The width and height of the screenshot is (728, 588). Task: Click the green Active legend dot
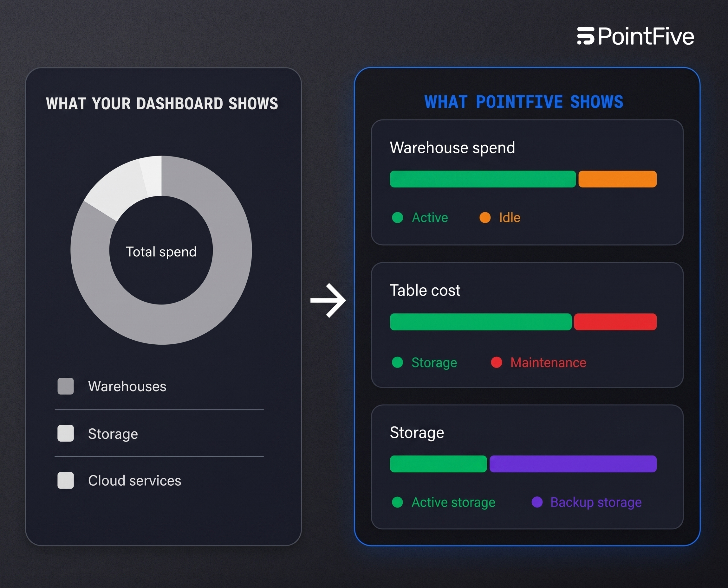pyautogui.click(x=397, y=217)
